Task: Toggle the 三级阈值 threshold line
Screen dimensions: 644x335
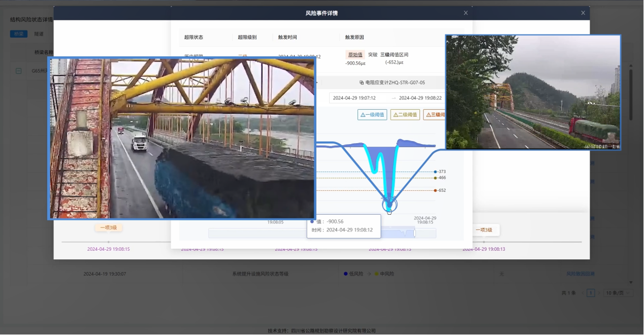Action: click(x=435, y=115)
